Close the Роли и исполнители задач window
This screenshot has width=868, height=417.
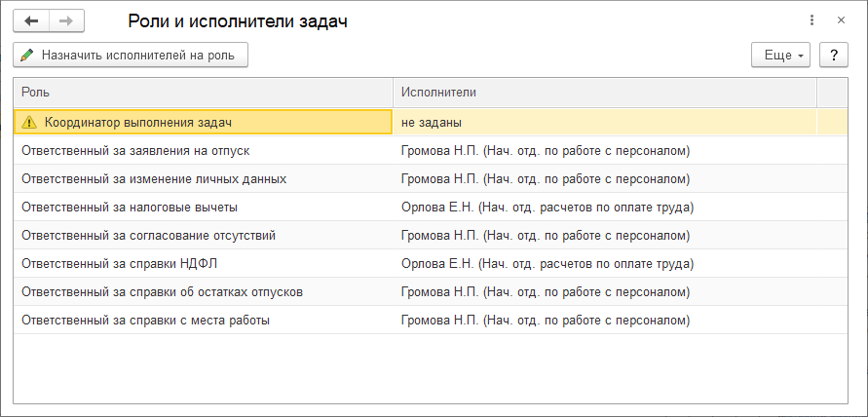click(841, 20)
